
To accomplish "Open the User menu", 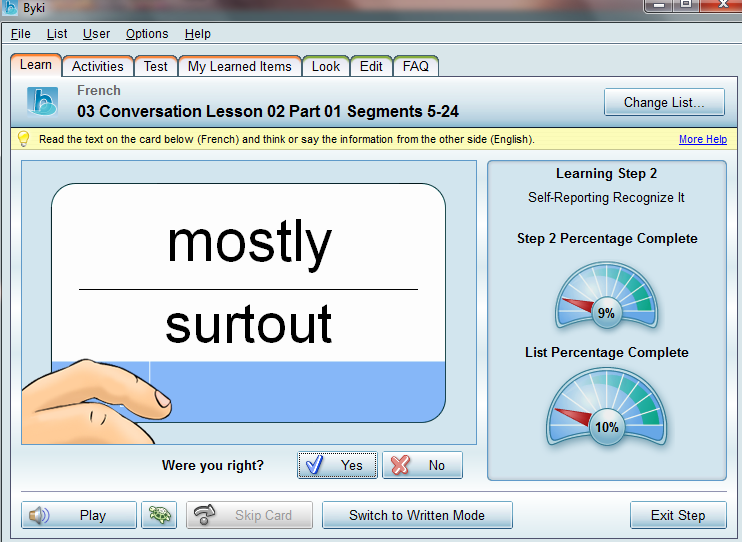I will [x=96, y=34].
